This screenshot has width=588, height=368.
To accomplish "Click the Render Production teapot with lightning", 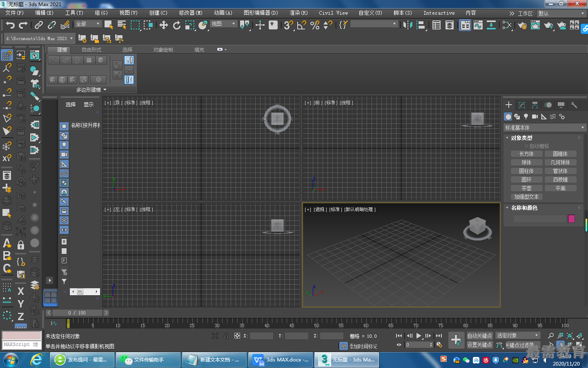I will [x=548, y=25].
